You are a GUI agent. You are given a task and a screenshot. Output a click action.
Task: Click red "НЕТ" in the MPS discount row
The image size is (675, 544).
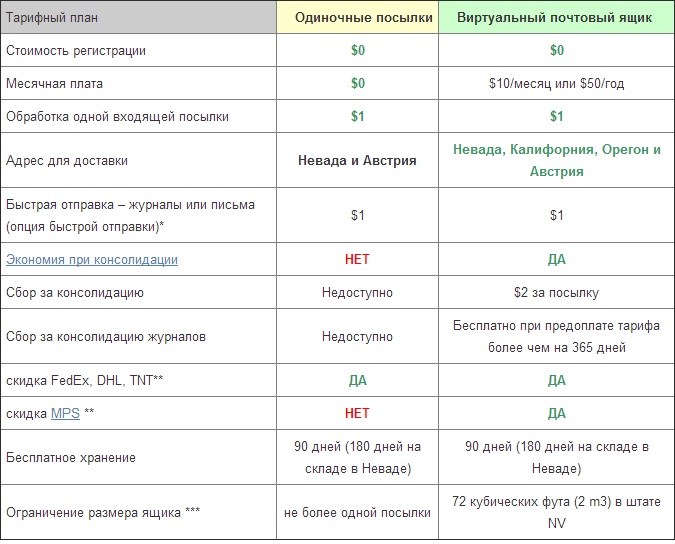[357, 414]
